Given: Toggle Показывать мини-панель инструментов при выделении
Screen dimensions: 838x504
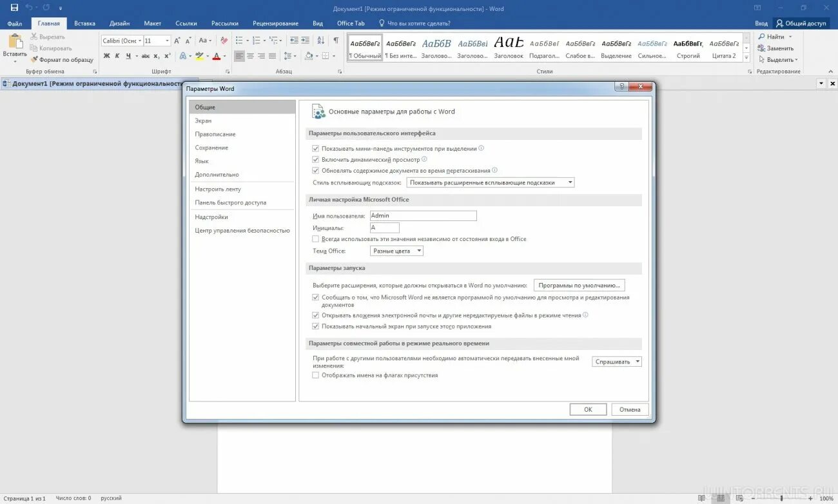Looking at the screenshot, I should (316, 149).
